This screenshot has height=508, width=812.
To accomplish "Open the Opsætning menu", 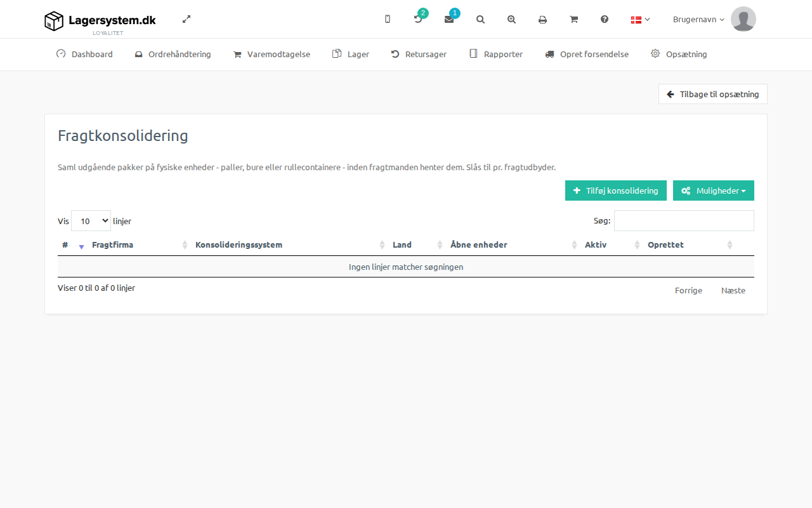I will click(x=679, y=54).
